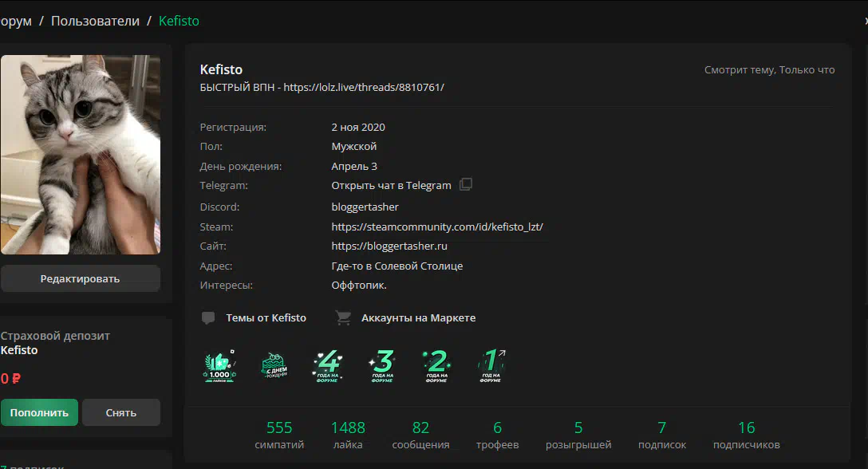Click the 1.000 likes trophy badge
Image resolution: width=868 pixels, height=469 pixels.
[x=219, y=365]
